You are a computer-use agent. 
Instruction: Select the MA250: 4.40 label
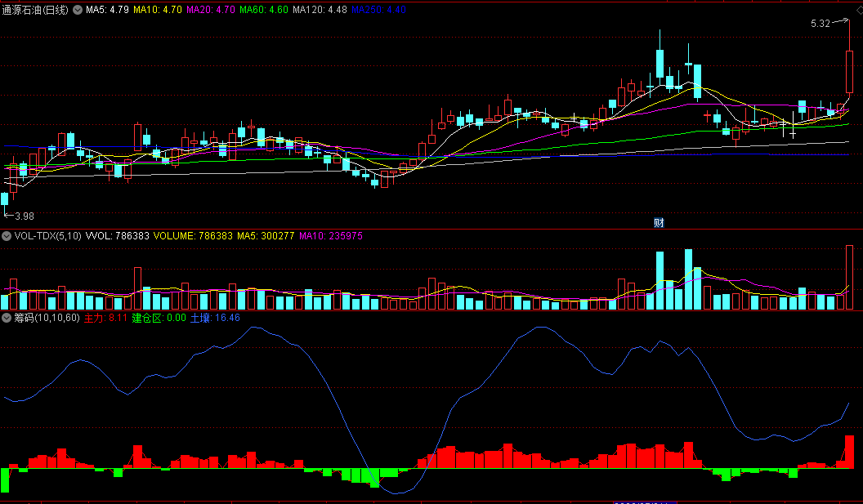378,10
